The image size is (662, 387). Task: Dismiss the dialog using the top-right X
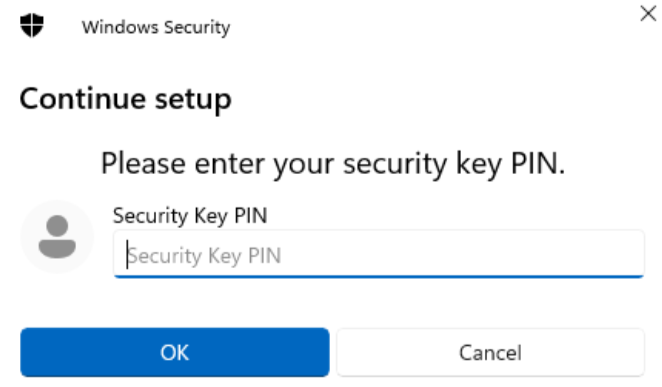[648, 14]
